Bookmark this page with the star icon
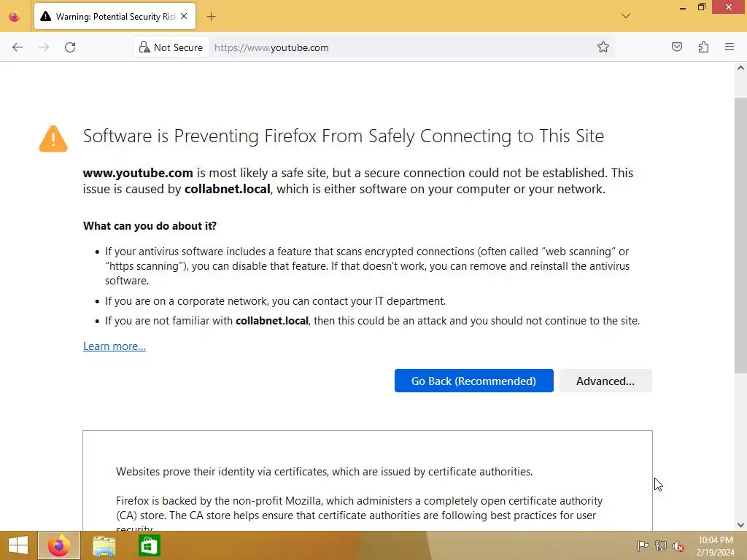This screenshot has width=747, height=560. pyautogui.click(x=603, y=47)
